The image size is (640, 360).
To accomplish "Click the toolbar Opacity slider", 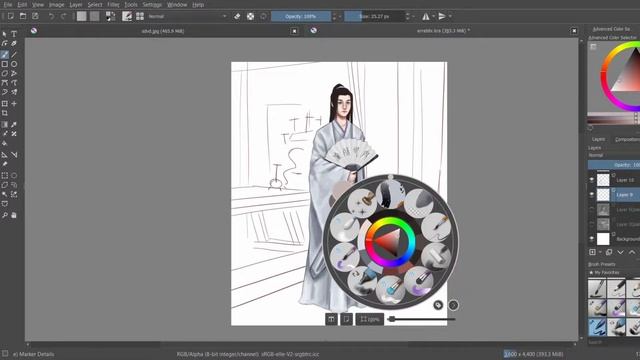I will [x=301, y=16].
